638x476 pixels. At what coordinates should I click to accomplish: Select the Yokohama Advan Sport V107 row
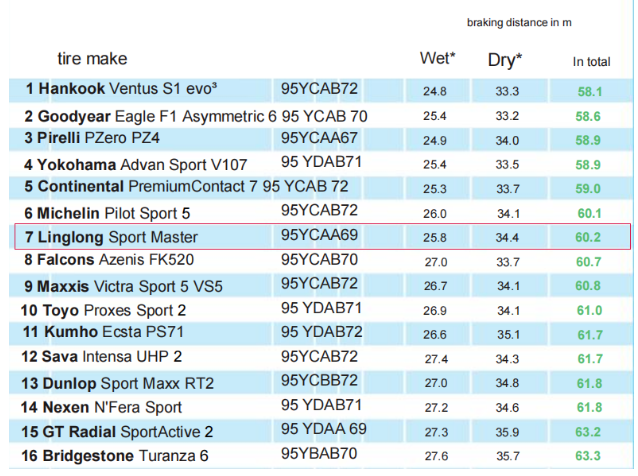pyautogui.click(x=321, y=164)
